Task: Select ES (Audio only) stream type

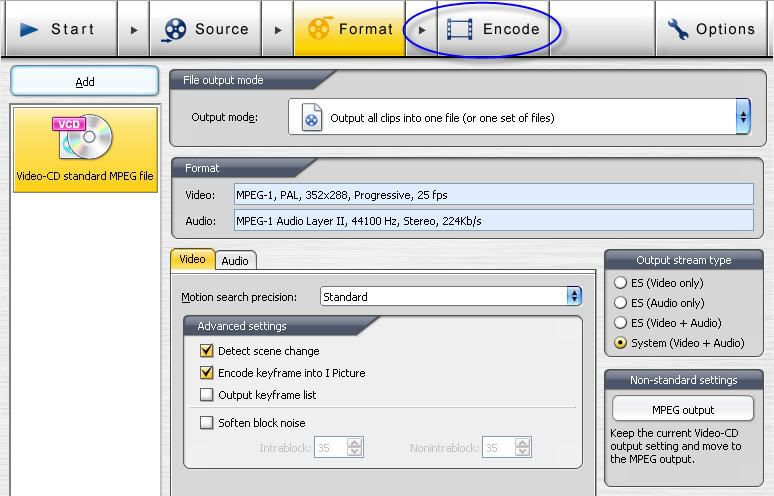Action: tap(620, 303)
